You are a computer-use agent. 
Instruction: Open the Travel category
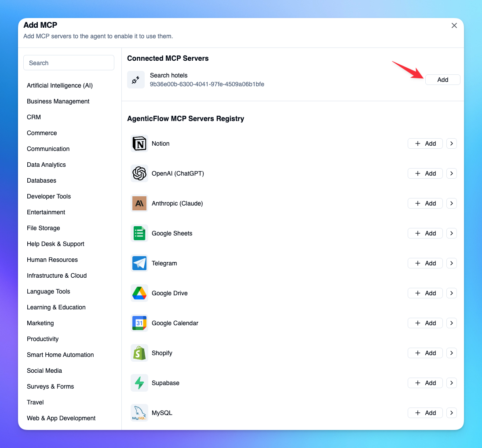(35, 402)
